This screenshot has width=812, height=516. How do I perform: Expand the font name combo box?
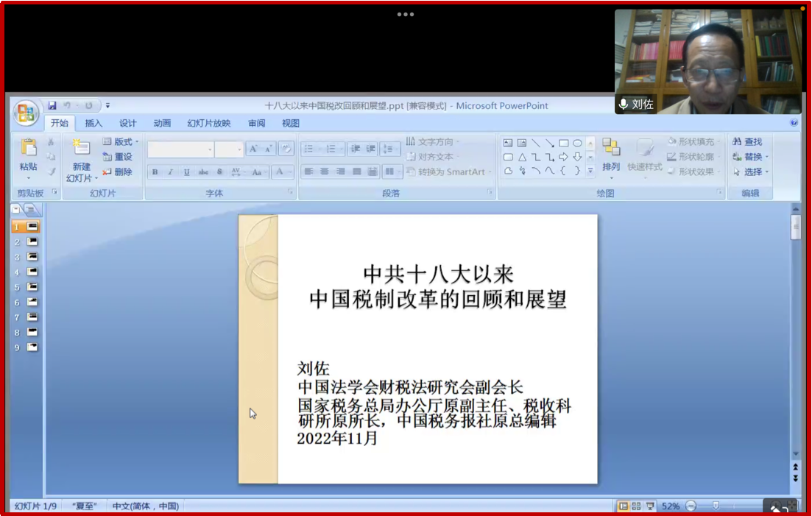point(210,149)
